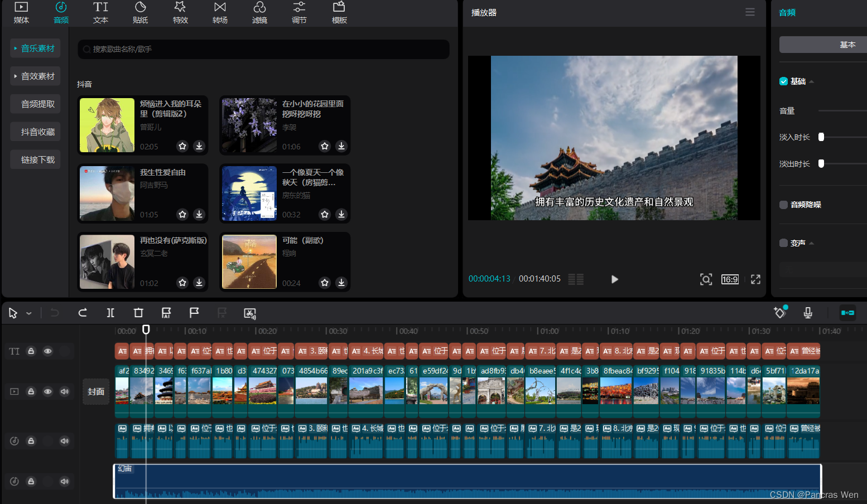Open the 特效 effects tab
Image resolution: width=867 pixels, height=504 pixels.
(180, 13)
